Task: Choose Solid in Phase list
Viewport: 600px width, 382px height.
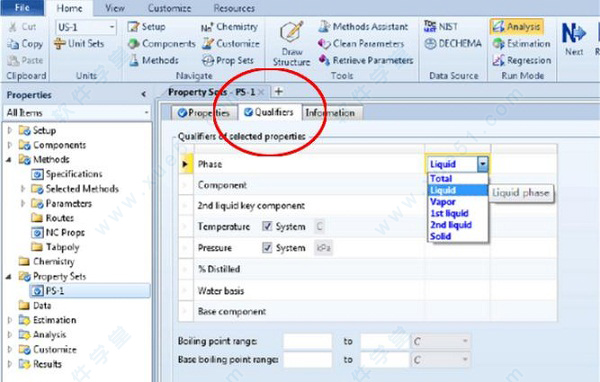Action: point(457,236)
